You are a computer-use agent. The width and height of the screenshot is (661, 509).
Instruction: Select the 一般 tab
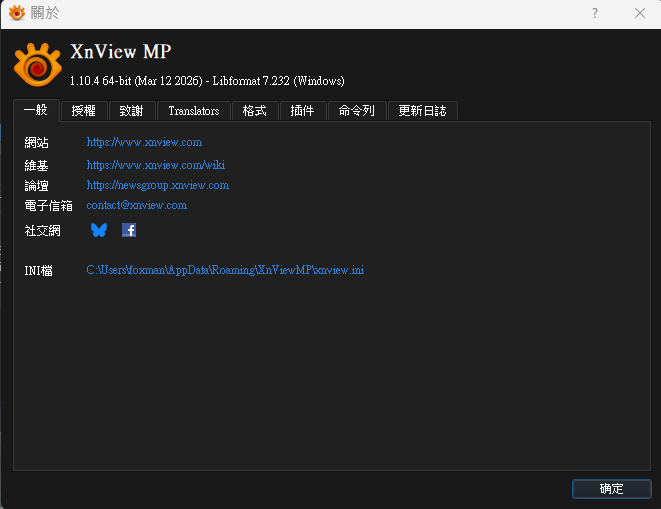(x=36, y=110)
